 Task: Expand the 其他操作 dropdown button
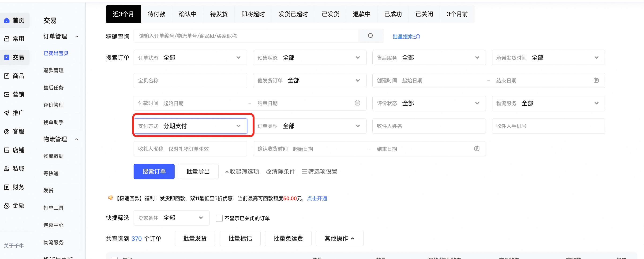pos(340,239)
